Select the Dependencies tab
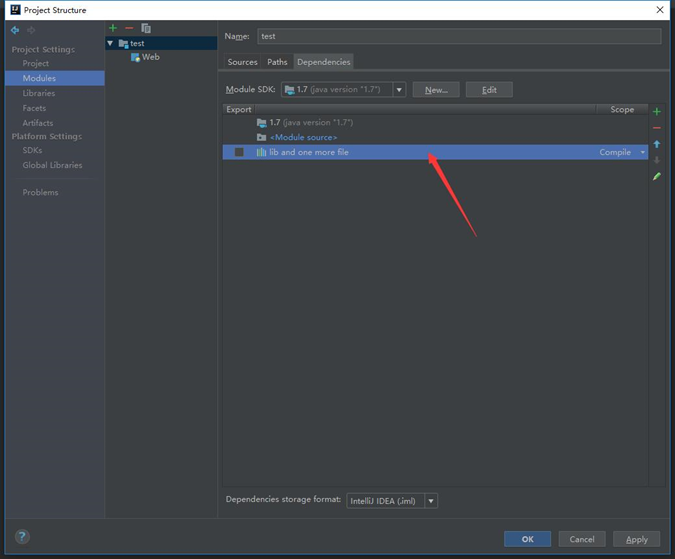This screenshot has width=675, height=559. (324, 62)
